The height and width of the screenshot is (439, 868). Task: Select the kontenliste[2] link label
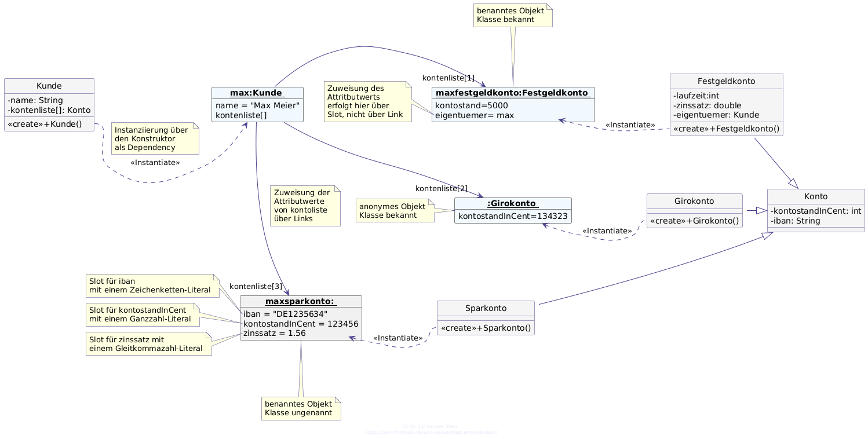pyautogui.click(x=442, y=188)
